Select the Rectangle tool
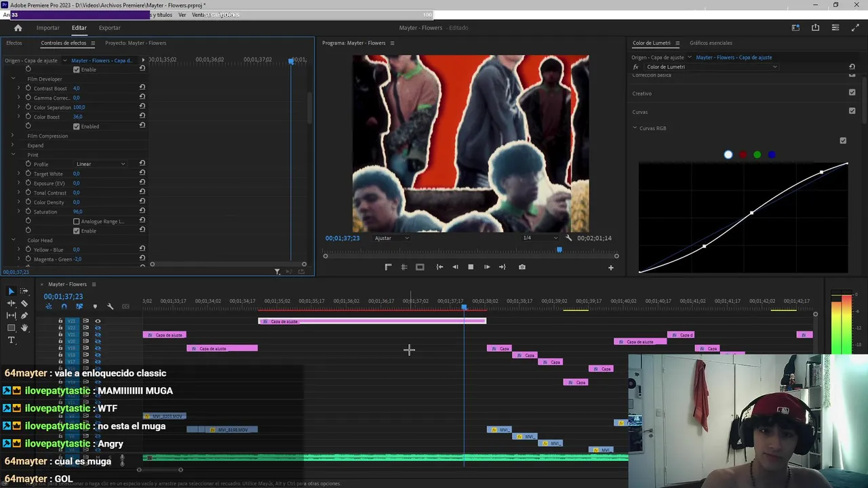Screen dimensions: 868x488 point(11,328)
